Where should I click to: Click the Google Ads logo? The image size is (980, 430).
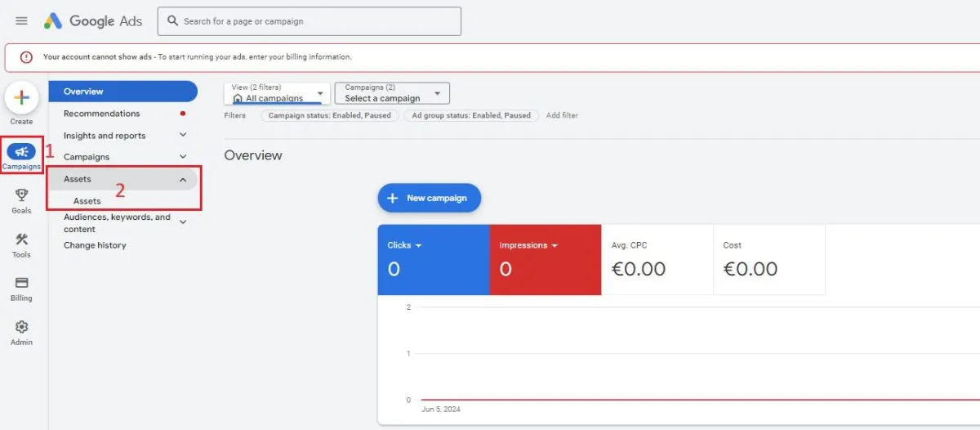point(93,21)
